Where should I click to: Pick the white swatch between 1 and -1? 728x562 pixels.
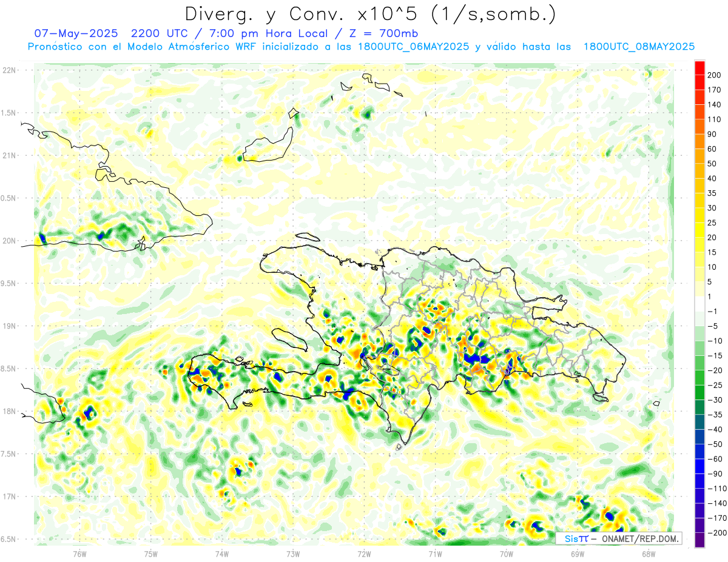click(x=699, y=304)
